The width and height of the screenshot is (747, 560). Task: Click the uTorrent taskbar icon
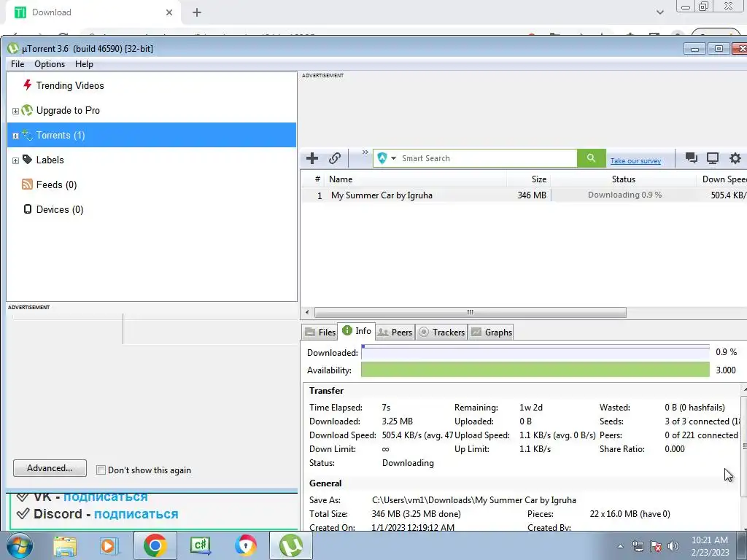pos(291,545)
